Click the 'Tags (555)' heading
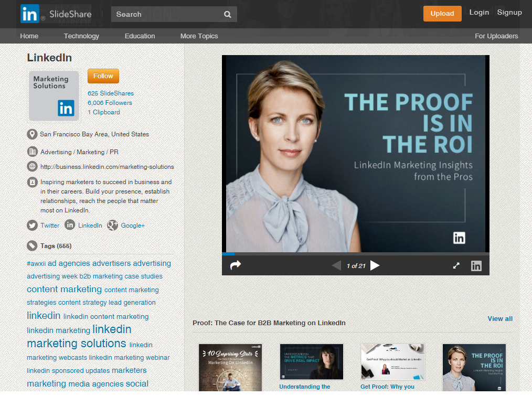 pos(56,246)
